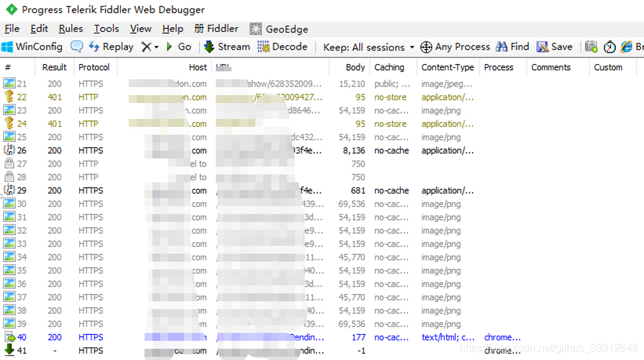Click the HTML page icon of session 40
Image resolution: width=644 pixels, height=360 pixels.
pyautogui.click(x=9, y=337)
